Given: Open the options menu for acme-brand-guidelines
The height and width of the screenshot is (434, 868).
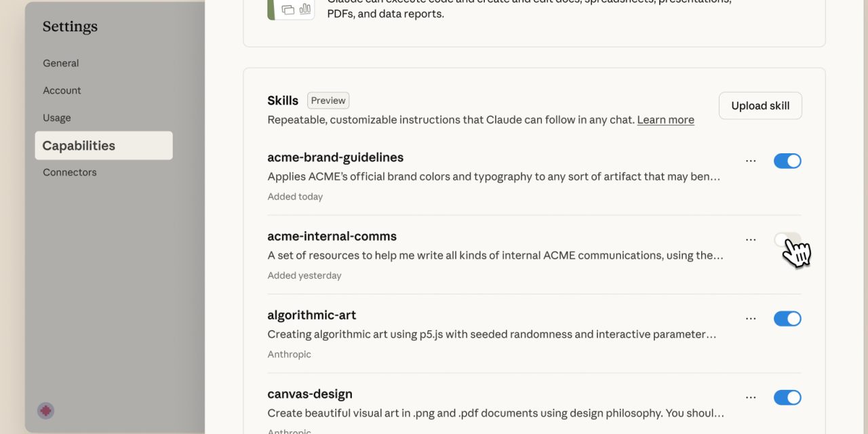Looking at the screenshot, I should pyautogui.click(x=751, y=161).
